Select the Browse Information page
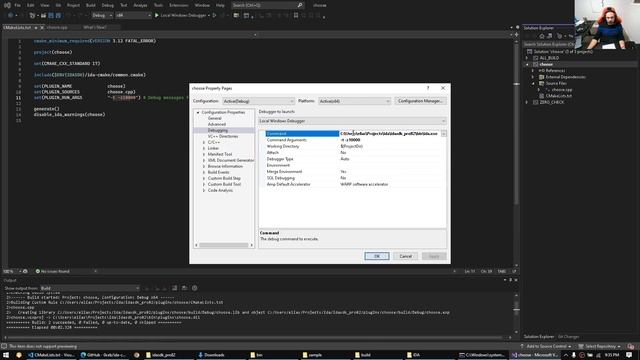The image size is (640, 360). pyautogui.click(x=225, y=166)
